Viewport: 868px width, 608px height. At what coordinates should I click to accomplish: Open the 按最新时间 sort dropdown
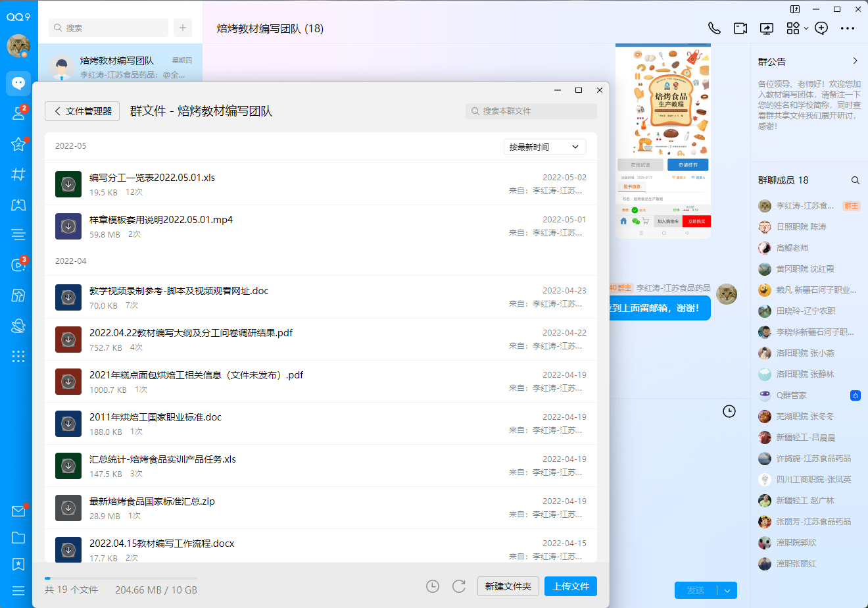pos(544,147)
